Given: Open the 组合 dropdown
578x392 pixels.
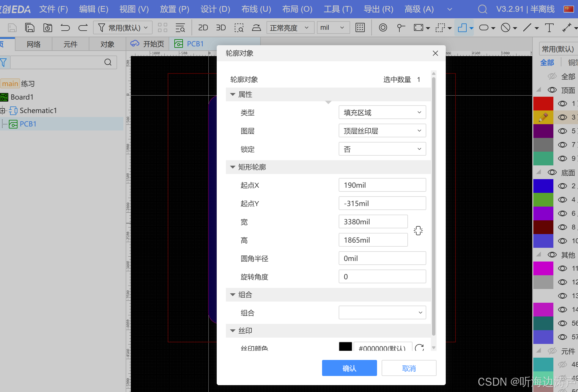Looking at the screenshot, I should point(382,312).
